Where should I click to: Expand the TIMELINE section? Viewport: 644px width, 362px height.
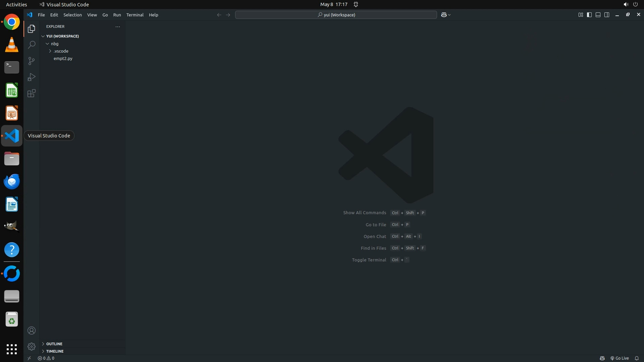tap(55, 351)
